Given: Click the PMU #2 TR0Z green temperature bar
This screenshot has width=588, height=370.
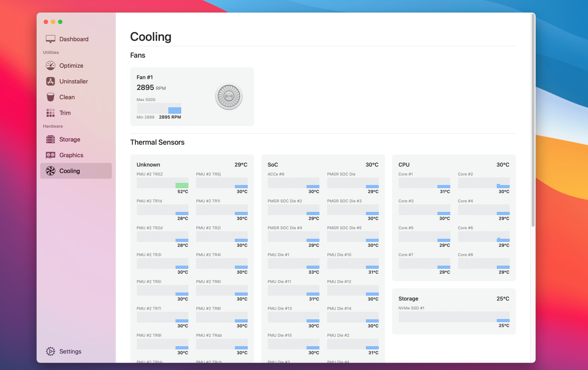Looking at the screenshot, I should pyautogui.click(x=181, y=185).
